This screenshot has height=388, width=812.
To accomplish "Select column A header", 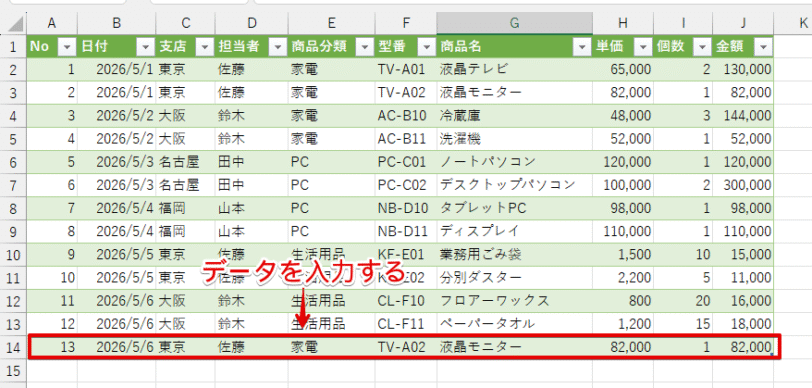I will 52,23.
